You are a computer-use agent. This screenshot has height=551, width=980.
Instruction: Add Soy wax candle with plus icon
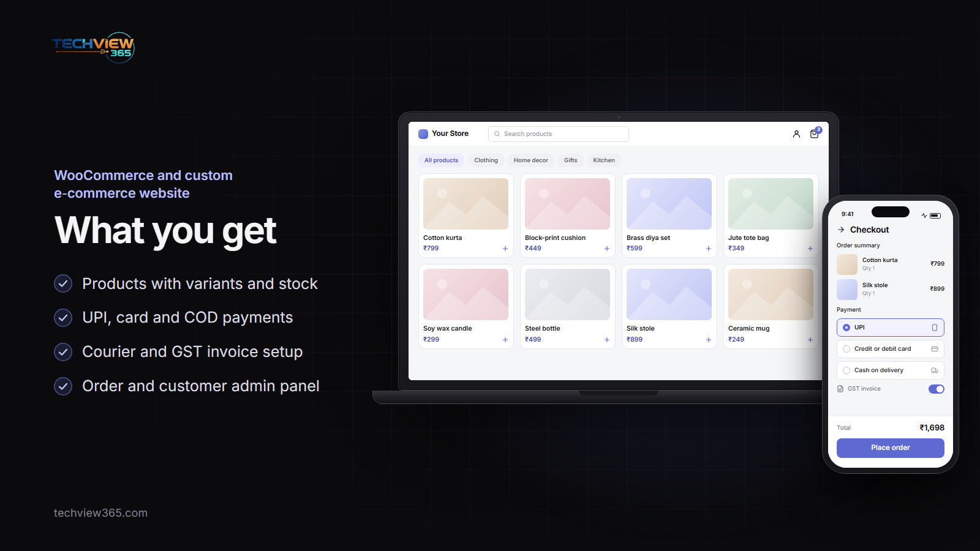pos(505,340)
